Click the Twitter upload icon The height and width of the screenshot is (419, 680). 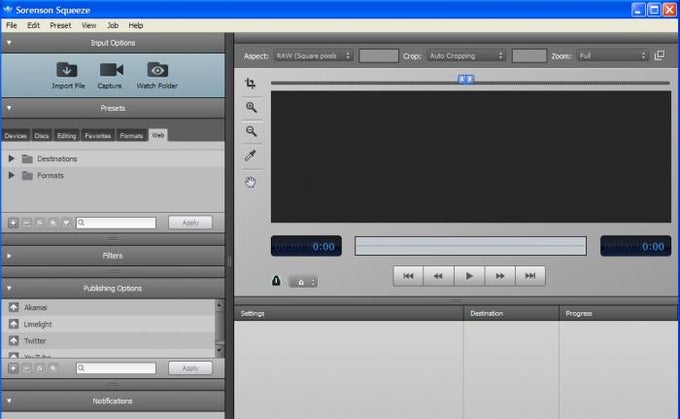[13, 340]
